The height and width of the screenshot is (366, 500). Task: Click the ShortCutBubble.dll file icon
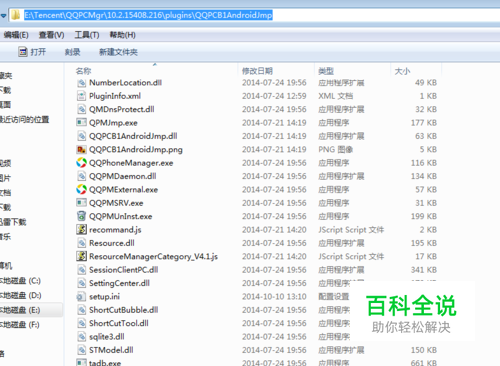(x=81, y=310)
